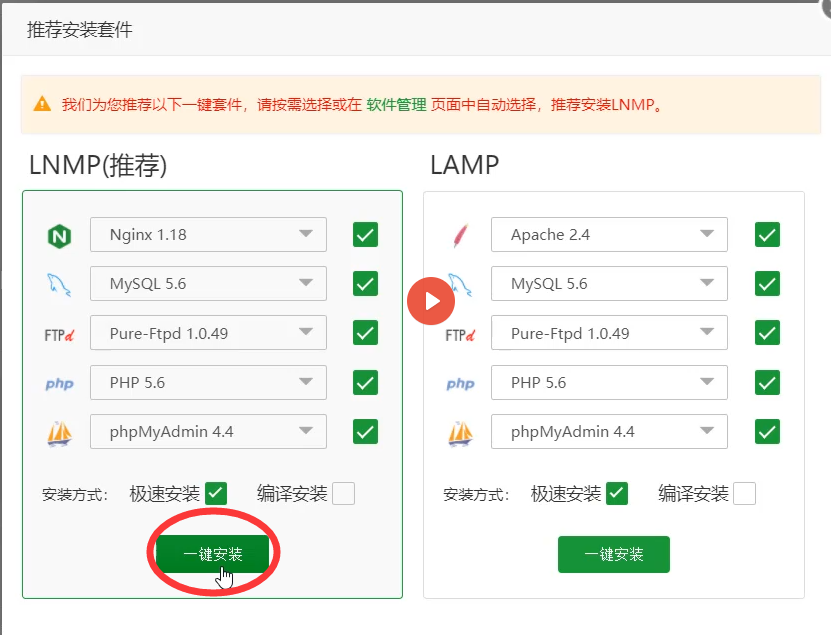Uncheck MySQL 5.6 checkbox in LNMP
This screenshot has height=635, width=831.
pyautogui.click(x=365, y=284)
